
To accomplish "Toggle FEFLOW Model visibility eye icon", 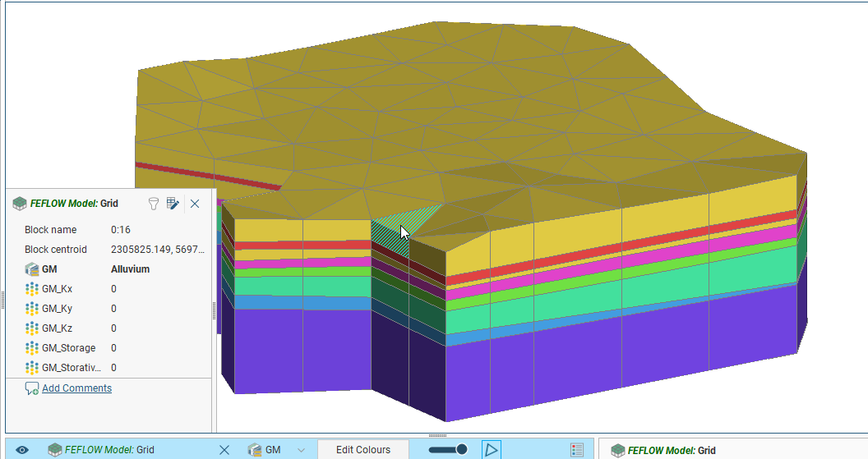I will [22, 450].
